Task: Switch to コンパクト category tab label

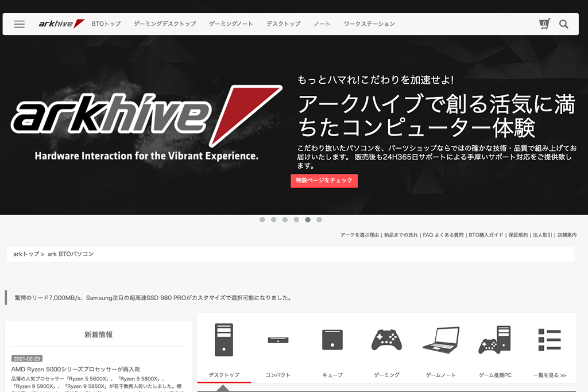Action: click(x=278, y=375)
